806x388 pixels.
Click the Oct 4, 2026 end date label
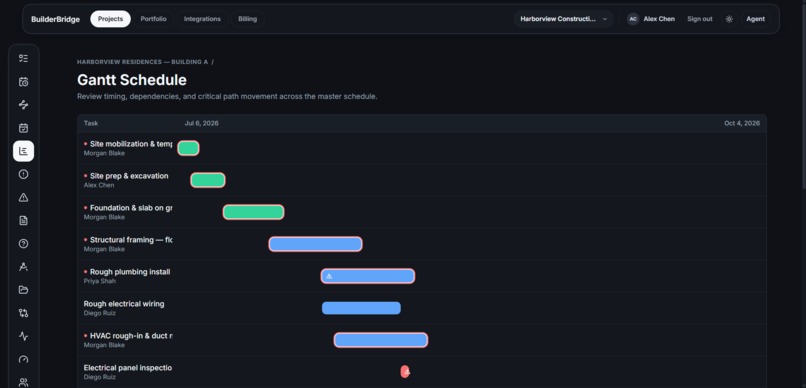742,123
